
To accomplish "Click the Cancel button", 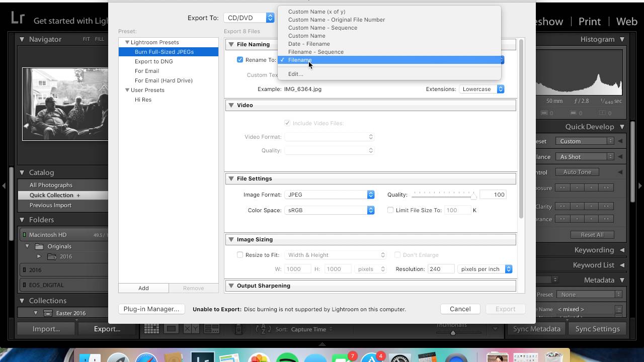I will coord(460,309).
